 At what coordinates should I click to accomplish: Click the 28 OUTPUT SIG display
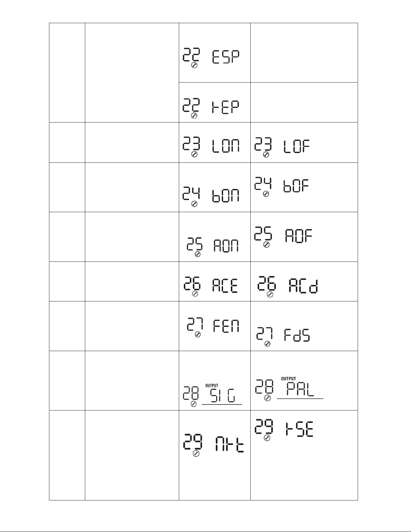click(212, 395)
